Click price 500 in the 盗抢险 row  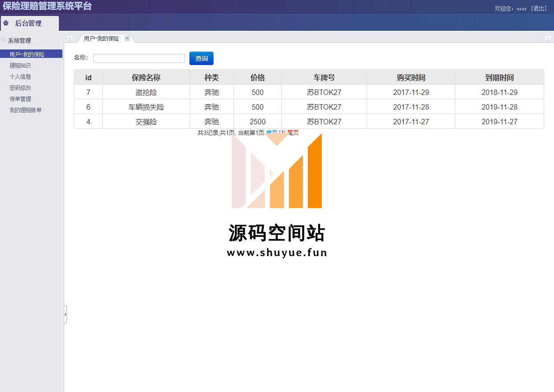tap(258, 92)
